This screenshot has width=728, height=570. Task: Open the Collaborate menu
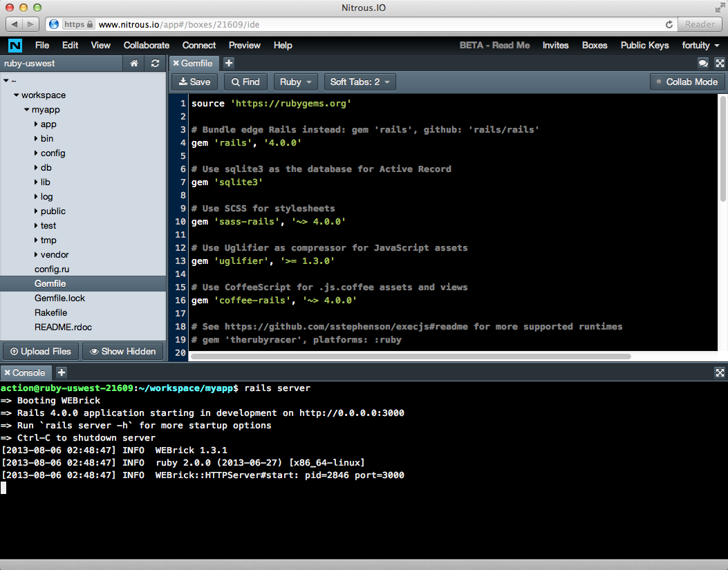[146, 45]
